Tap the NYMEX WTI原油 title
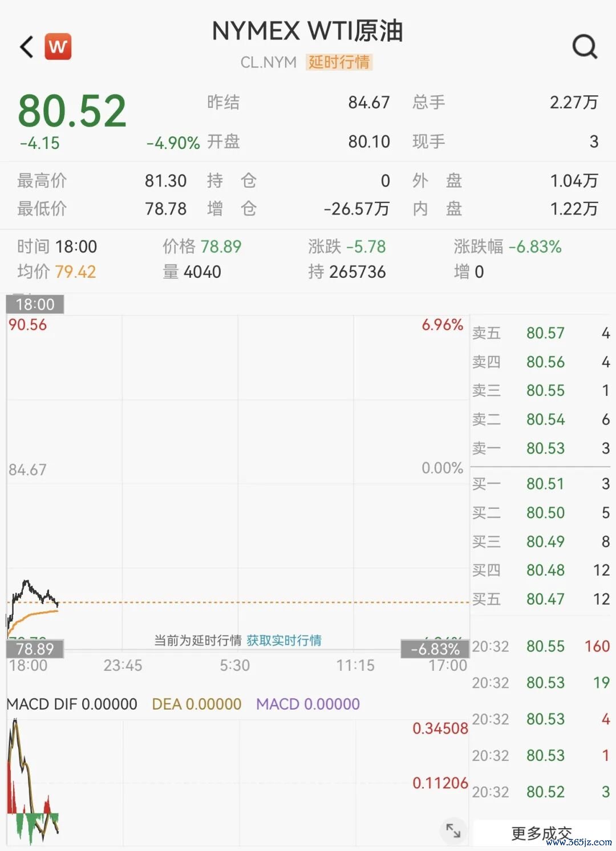Screen dimensions: 616x851 (307, 30)
